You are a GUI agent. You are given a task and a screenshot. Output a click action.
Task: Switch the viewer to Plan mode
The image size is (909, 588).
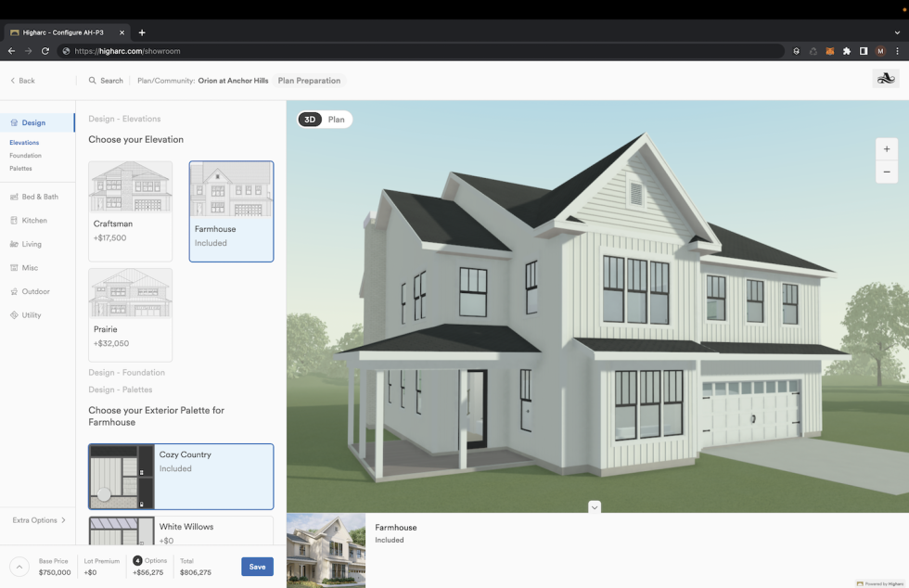pyautogui.click(x=337, y=120)
